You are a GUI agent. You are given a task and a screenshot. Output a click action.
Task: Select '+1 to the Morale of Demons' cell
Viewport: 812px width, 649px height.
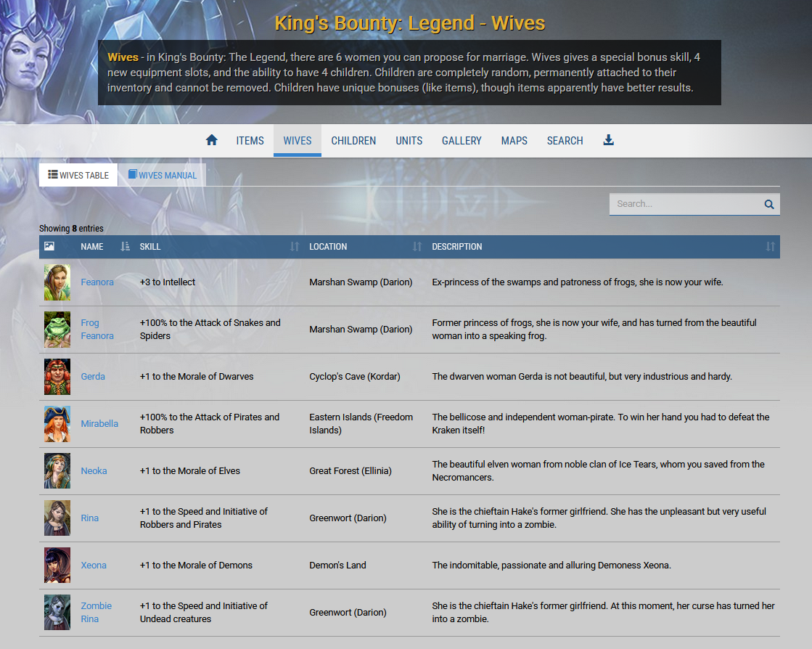196,565
